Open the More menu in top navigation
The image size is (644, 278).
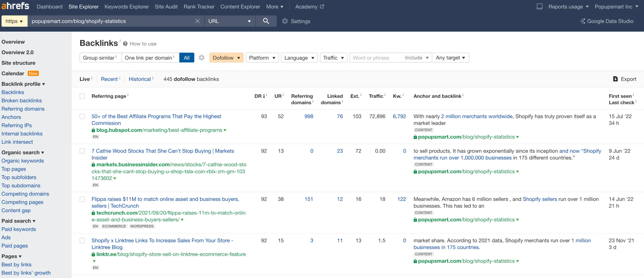tap(275, 6)
